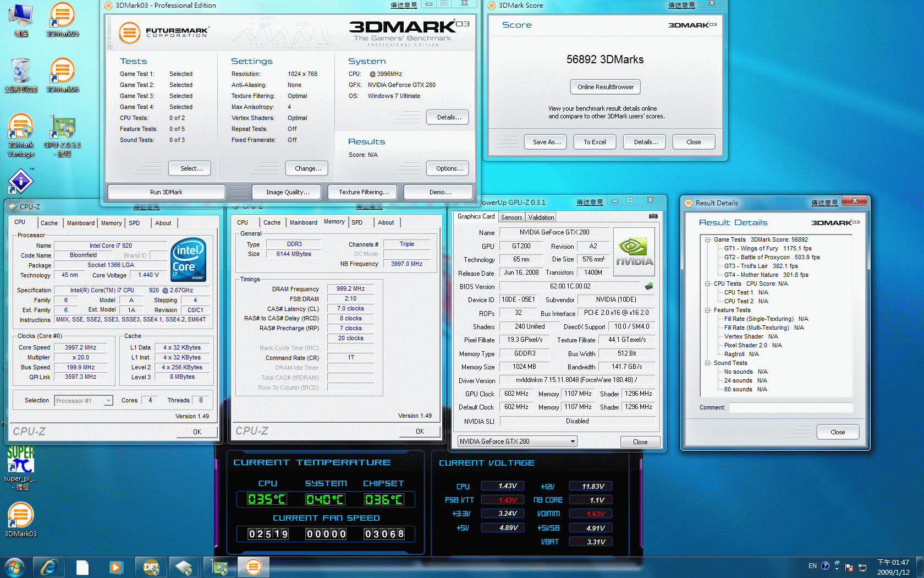Screen dimensions: 924x578
Task: Click the Online ResultBrowser button
Action: click(605, 87)
